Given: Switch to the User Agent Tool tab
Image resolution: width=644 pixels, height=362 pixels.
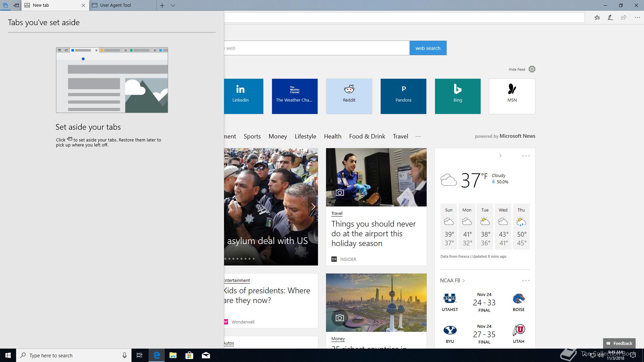Looking at the screenshot, I should (x=116, y=5).
